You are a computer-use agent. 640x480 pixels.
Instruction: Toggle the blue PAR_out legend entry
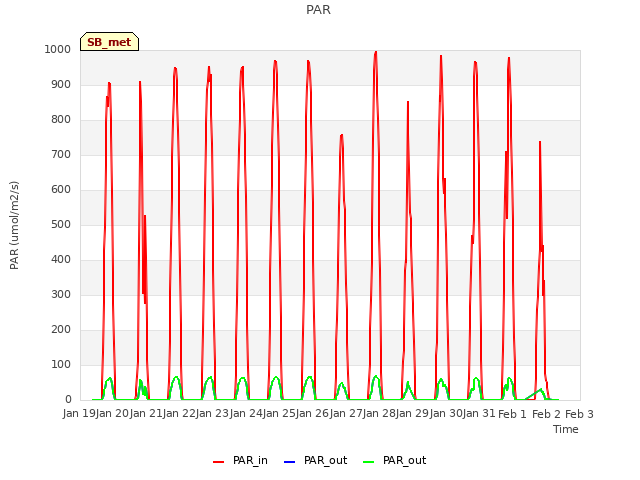coord(315,460)
